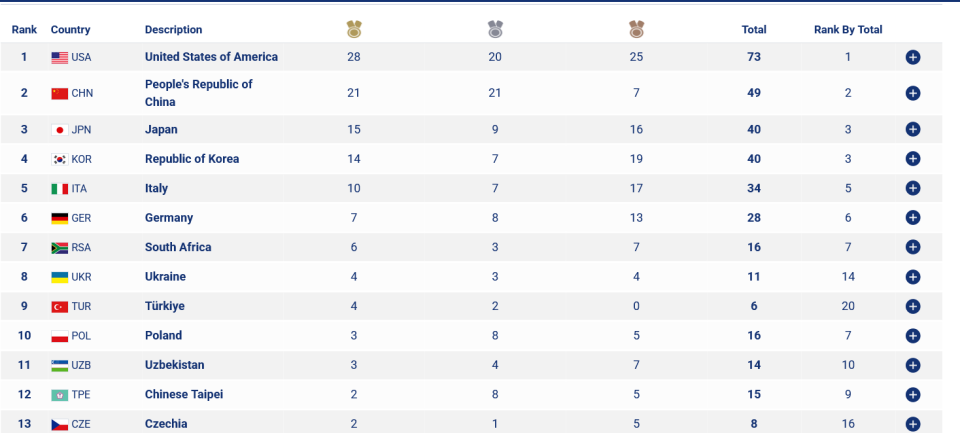The width and height of the screenshot is (960, 433).
Task: Click the South Africa flag icon
Action: (x=59, y=247)
